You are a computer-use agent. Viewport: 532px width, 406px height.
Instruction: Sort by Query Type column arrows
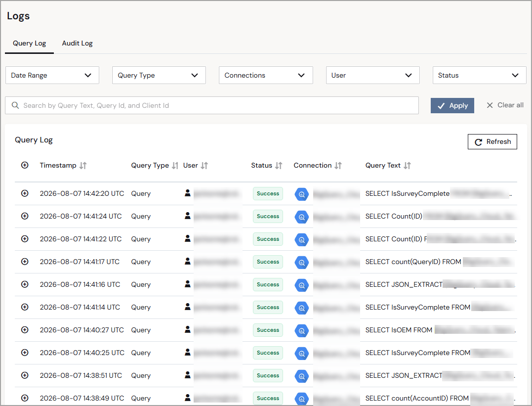[x=175, y=166]
